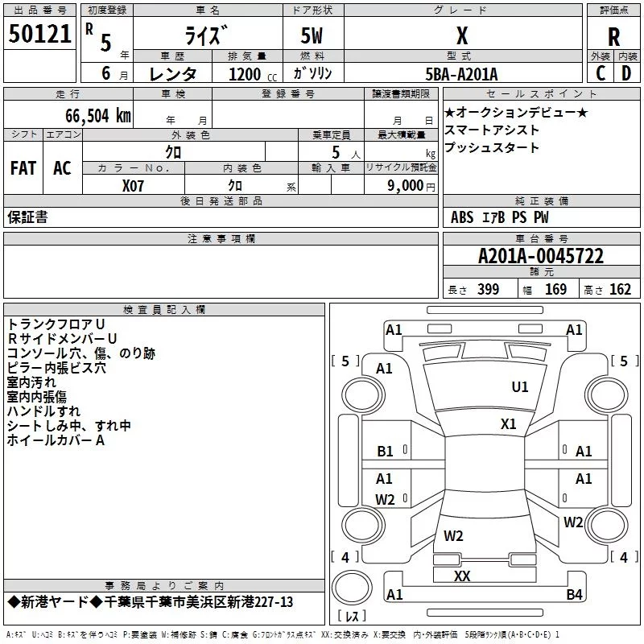This screenshot has width=644, height=644.
Task: Select the recycle deposit 9,000円
Action: coord(411,186)
